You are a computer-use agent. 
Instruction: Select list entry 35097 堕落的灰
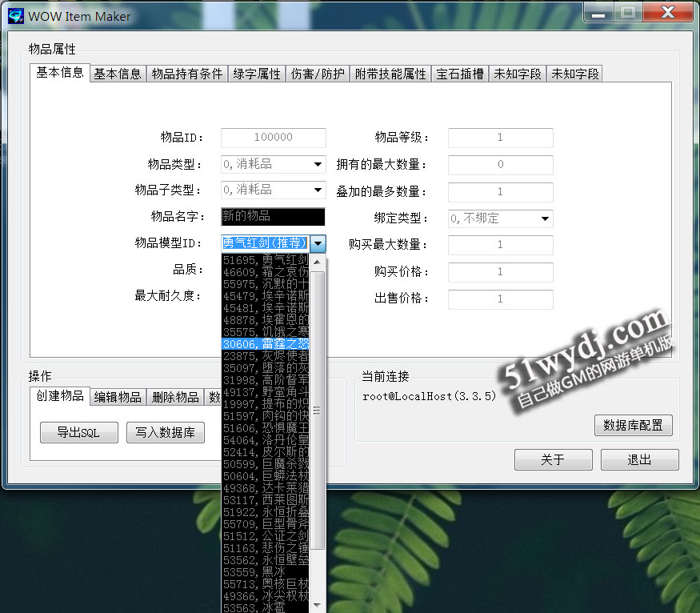coord(265,368)
